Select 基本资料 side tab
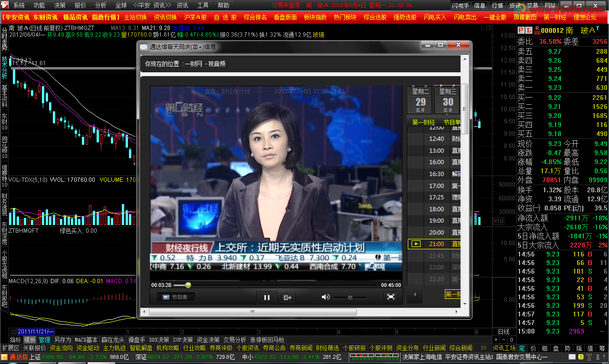The height and width of the screenshot is (364, 609). pos(4,96)
